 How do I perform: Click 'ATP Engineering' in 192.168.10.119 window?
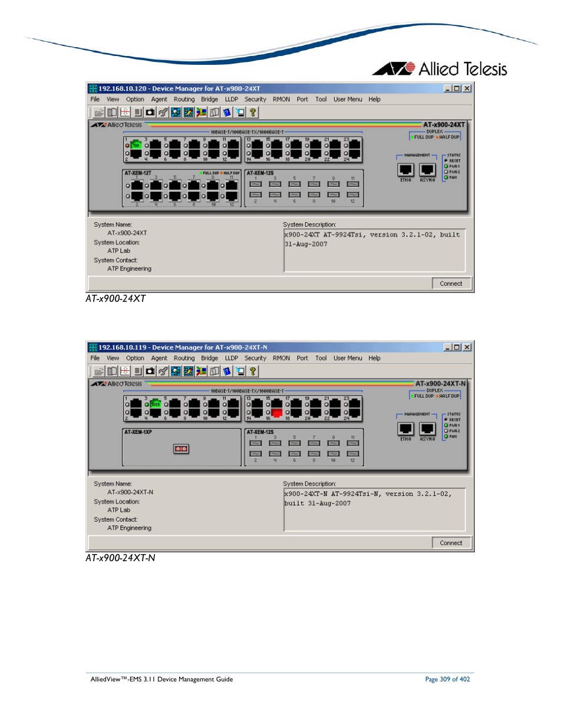(x=130, y=528)
